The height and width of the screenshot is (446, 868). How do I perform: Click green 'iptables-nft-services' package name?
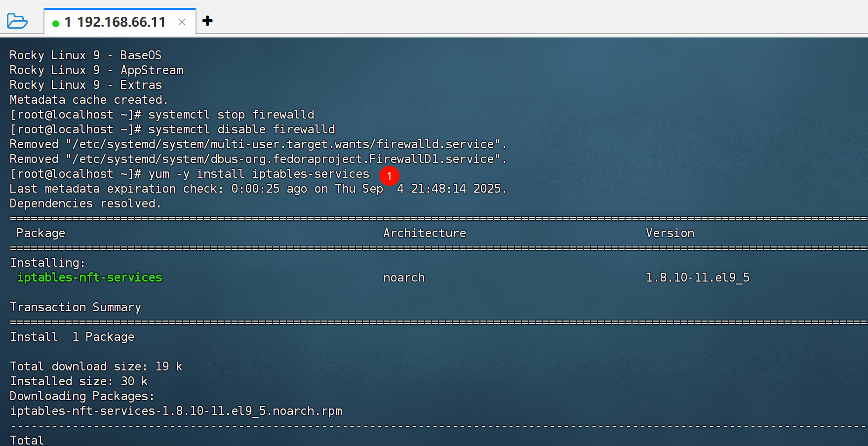(x=89, y=278)
